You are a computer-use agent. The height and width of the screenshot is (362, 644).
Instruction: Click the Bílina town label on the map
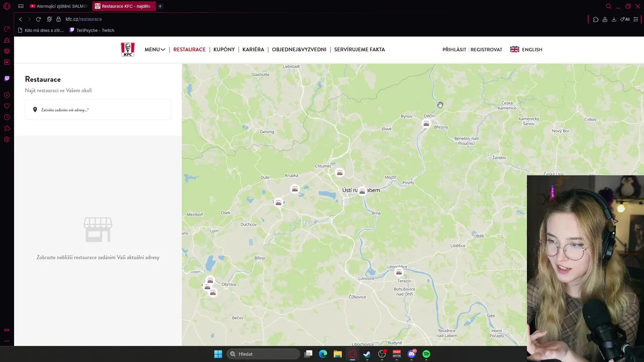pyautogui.click(x=260, y=258)
